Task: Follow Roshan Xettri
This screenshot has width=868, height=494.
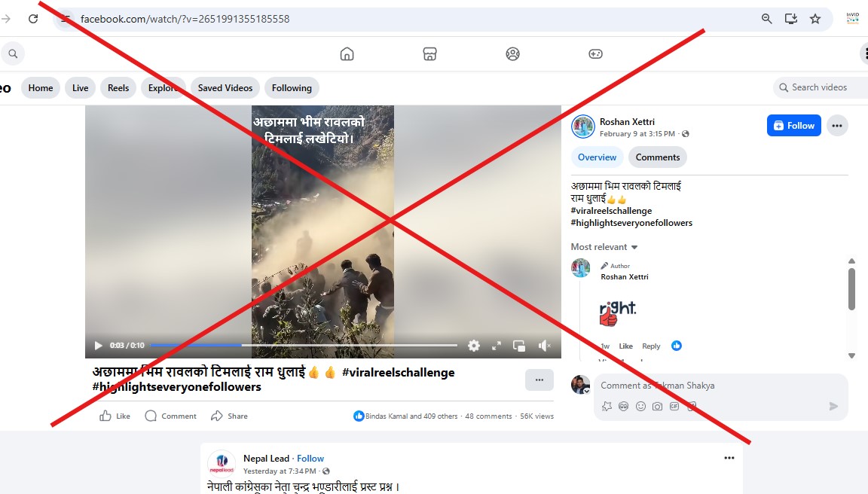Action: (x=793, y=126)
